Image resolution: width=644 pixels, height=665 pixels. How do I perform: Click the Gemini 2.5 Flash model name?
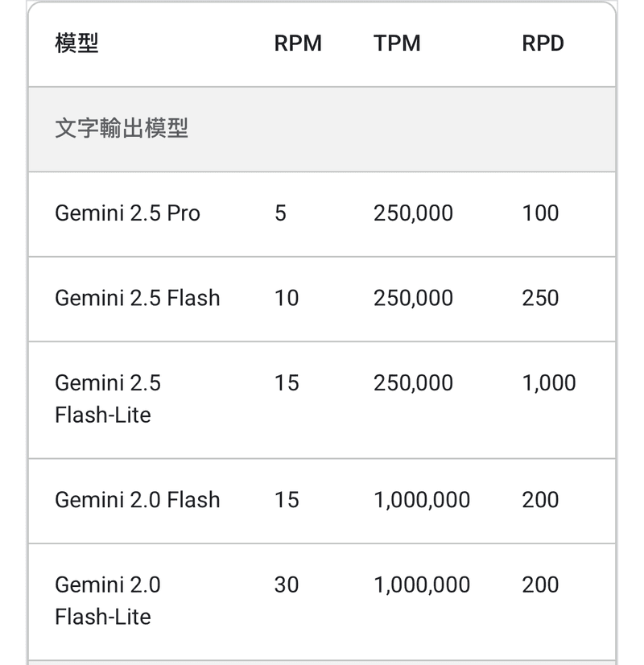pos(138,298)
